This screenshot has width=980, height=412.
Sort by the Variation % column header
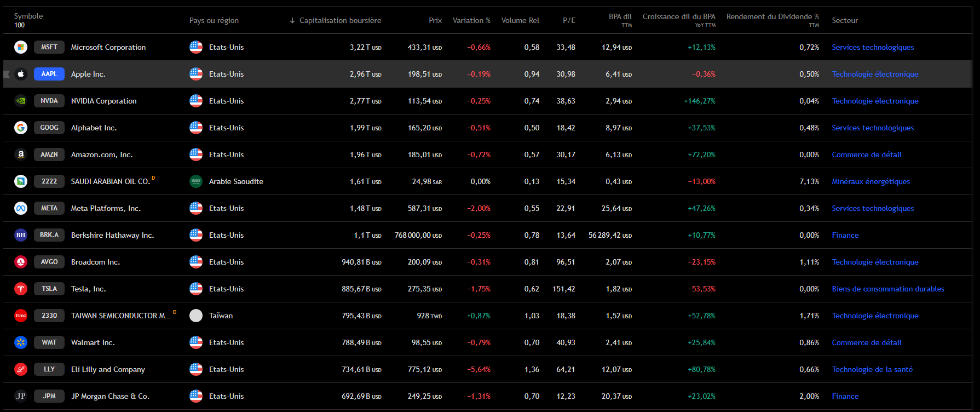[471, 20]
